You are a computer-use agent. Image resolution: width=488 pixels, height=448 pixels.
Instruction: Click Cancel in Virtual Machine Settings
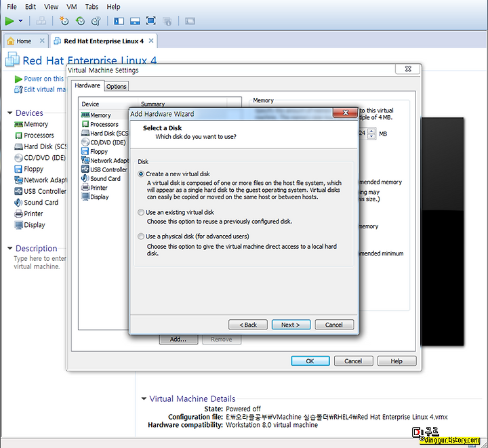pyautogui.click(x=354, y=361)
